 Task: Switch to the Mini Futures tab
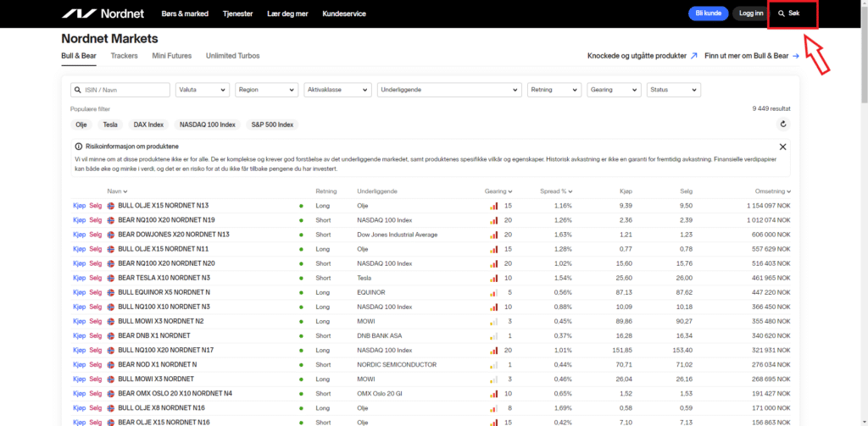click(x=171, y=56)
